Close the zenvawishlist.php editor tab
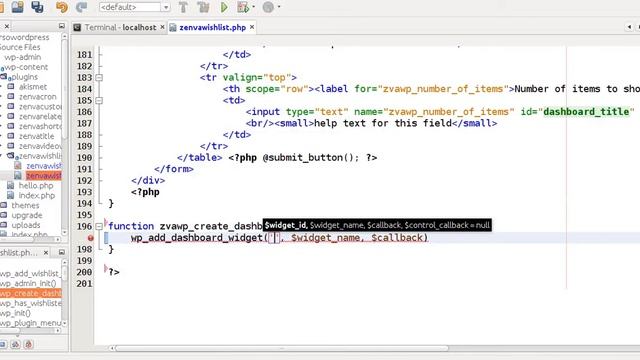 click(x=252, y=27)
